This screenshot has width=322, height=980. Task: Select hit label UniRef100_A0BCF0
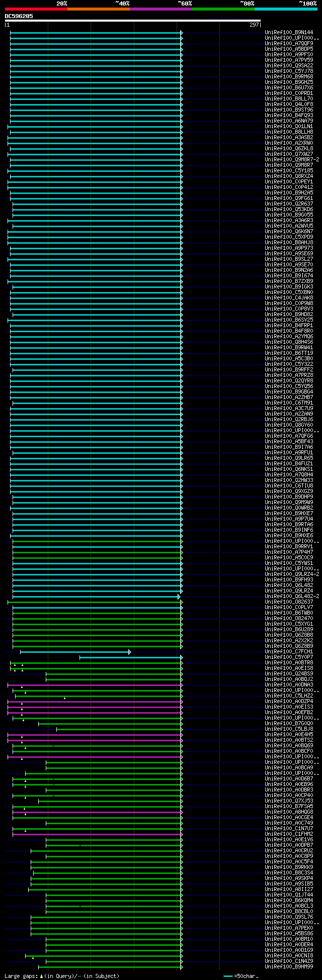click(289, 751)
